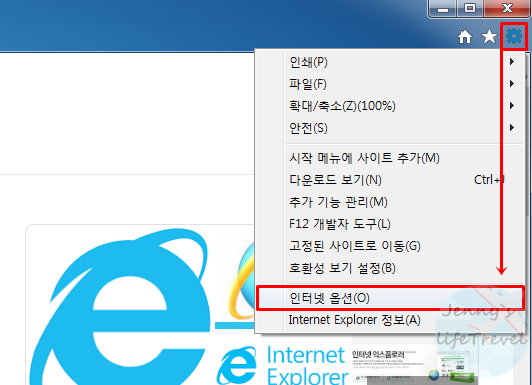
Task: Click the Tools gear icon
Action: [514, 36]
